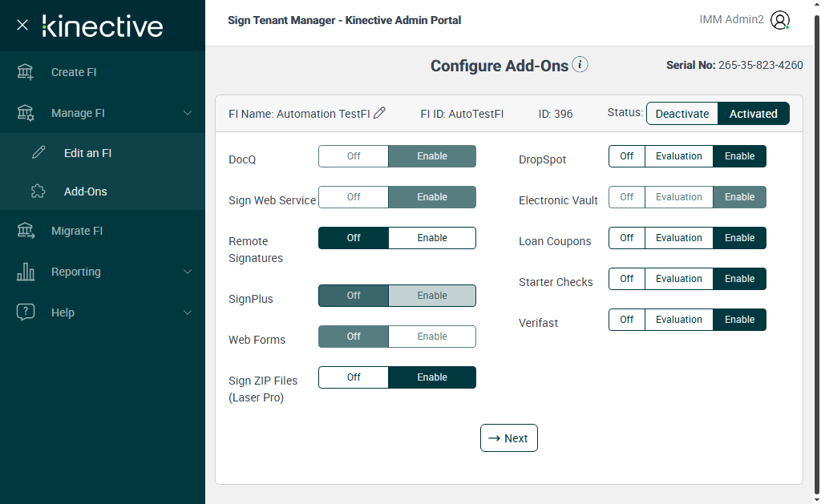Turn Web Forms Off
821x504 pixels.
click(354, 336)
